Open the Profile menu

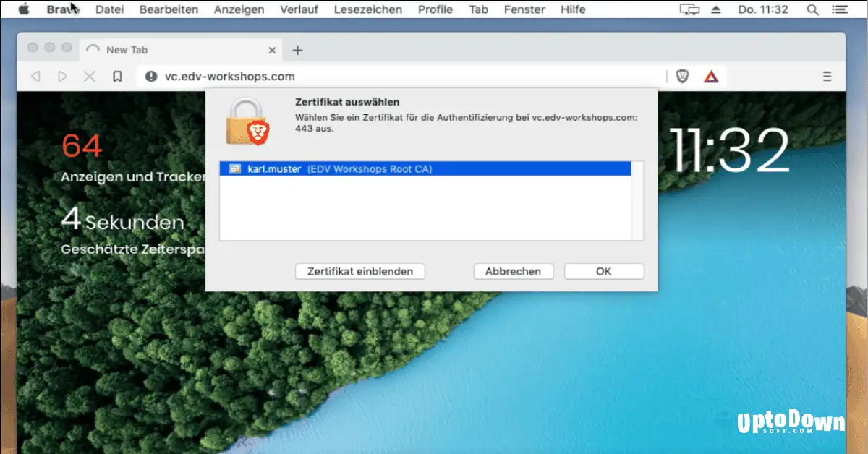(435, 9)
